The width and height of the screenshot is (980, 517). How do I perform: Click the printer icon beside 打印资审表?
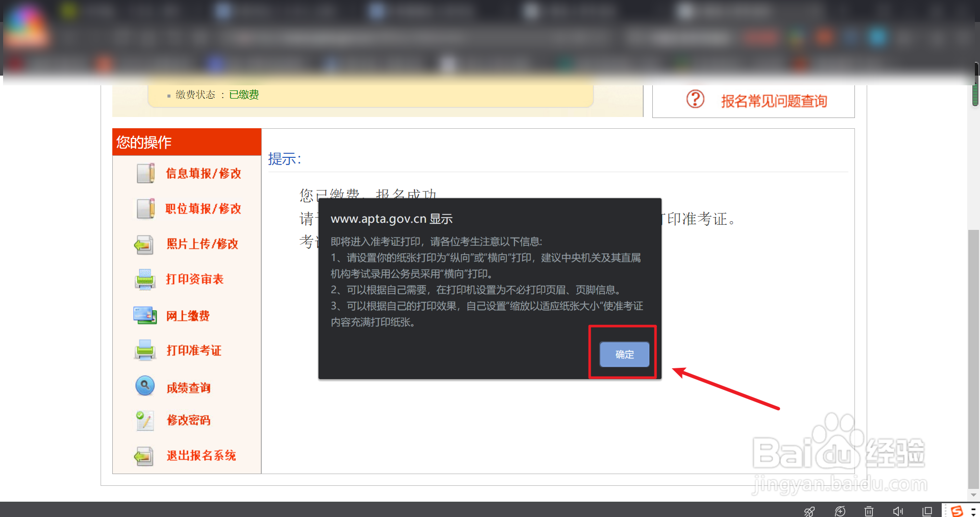(145, 279)
